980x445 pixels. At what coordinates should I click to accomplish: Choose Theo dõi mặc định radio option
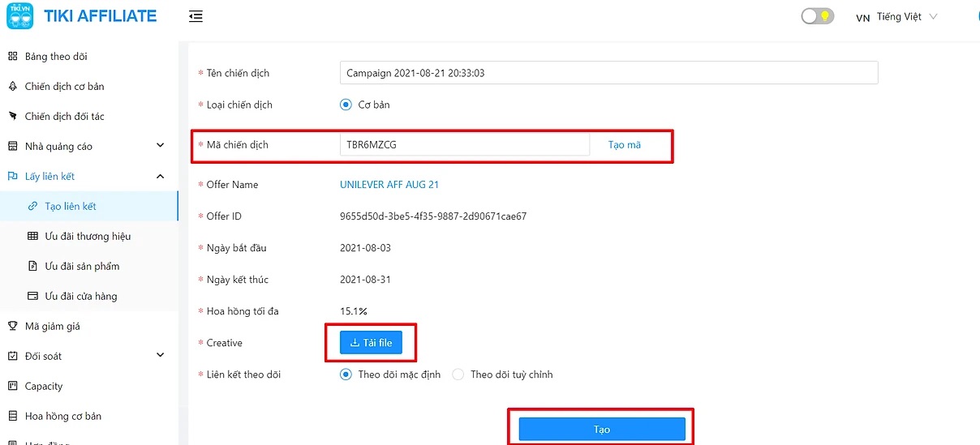[346, 374]
